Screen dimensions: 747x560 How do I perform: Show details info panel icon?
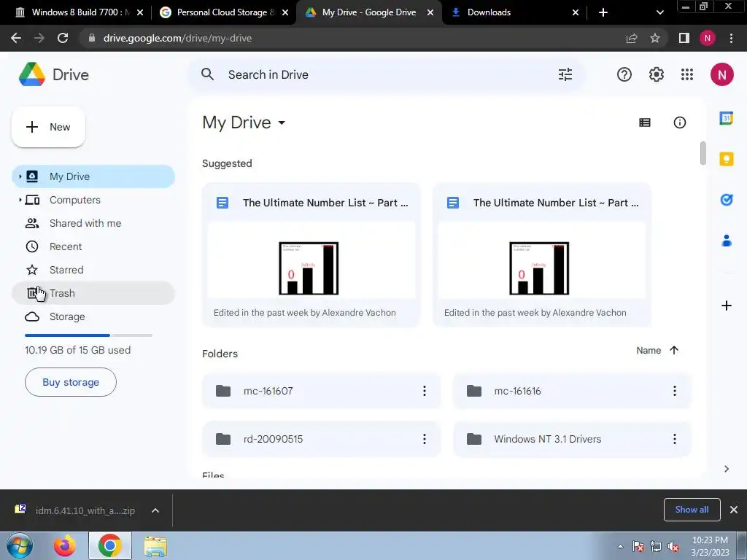click(x=679, y=122)
